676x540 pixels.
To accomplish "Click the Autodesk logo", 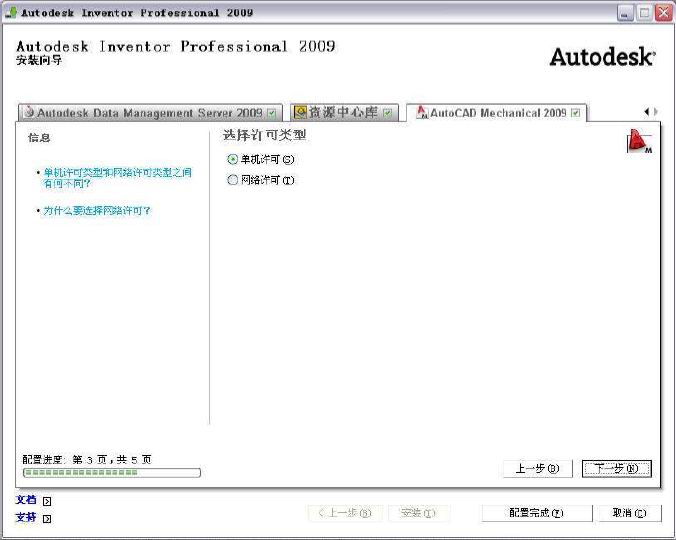I will pos(603,57).
